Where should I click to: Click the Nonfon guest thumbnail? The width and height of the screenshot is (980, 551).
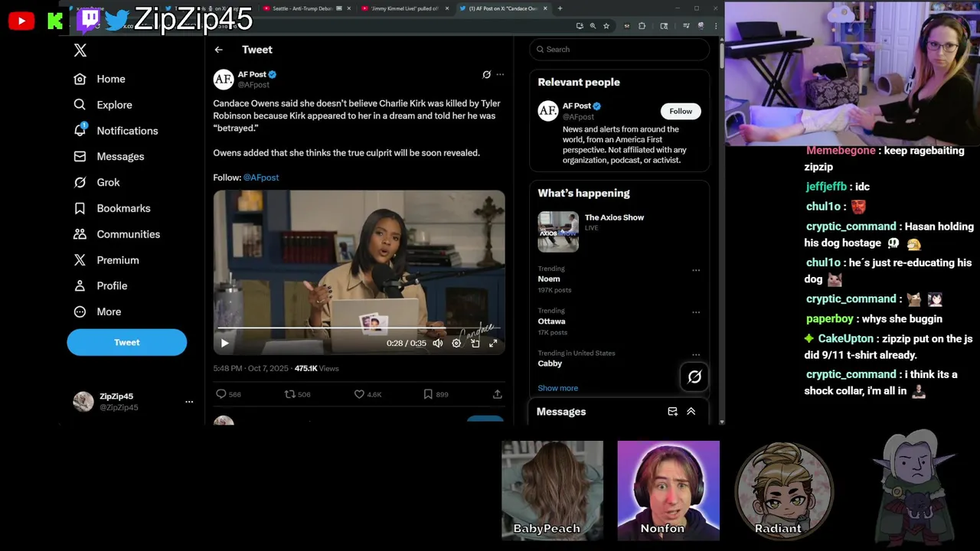click(x=668, y=491)
